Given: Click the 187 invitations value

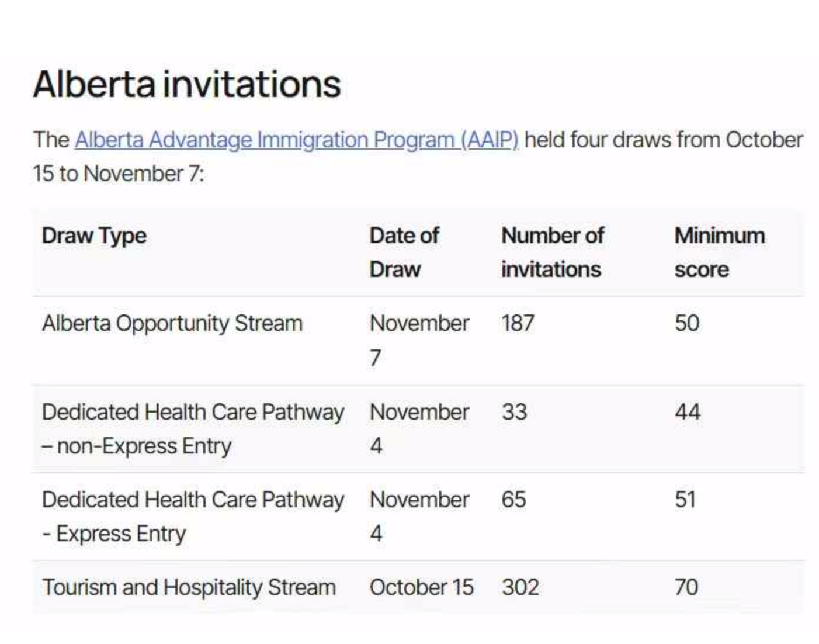Looking at the screenshot, I should (518, 323).
